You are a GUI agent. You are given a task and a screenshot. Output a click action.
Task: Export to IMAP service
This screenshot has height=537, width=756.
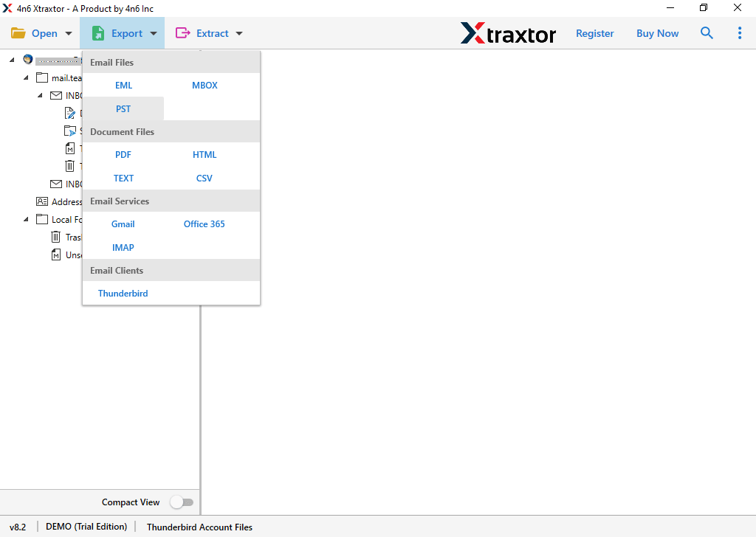point(123,248)
